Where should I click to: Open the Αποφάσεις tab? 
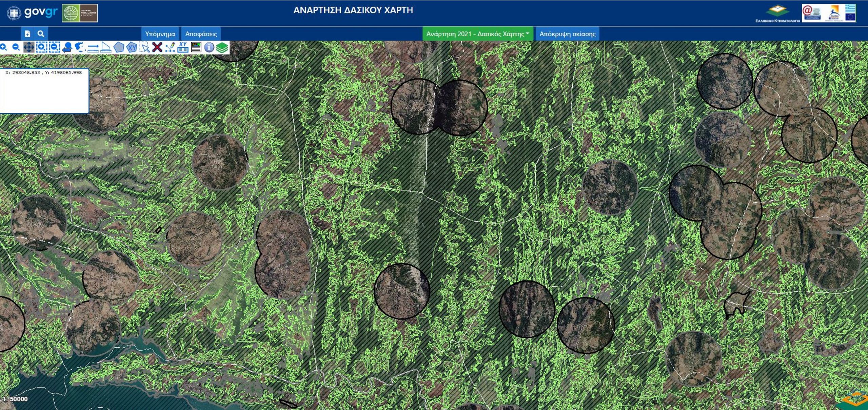click(x=201, y=34)
